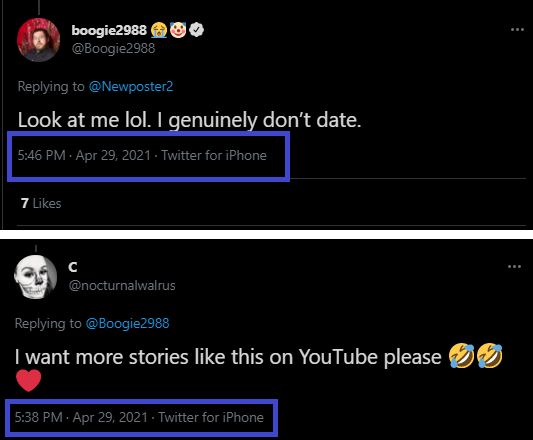
Task: Click the @nocturnalwalrus handle
Action: (122, 286)
